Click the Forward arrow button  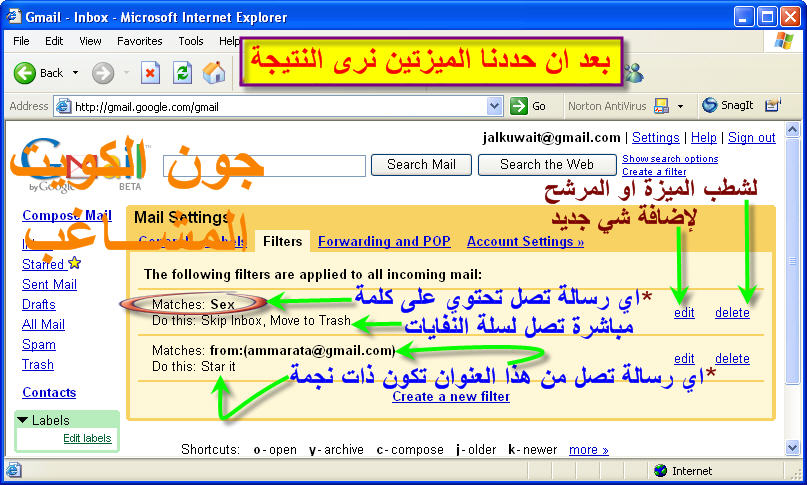click(103, 73)
